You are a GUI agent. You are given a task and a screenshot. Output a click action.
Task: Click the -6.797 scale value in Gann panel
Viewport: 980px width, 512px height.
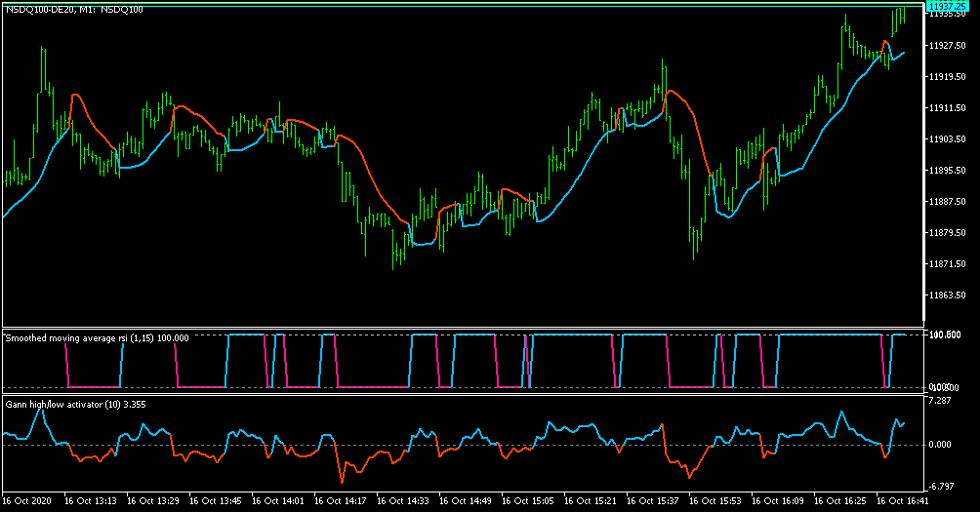pos(941,486)
